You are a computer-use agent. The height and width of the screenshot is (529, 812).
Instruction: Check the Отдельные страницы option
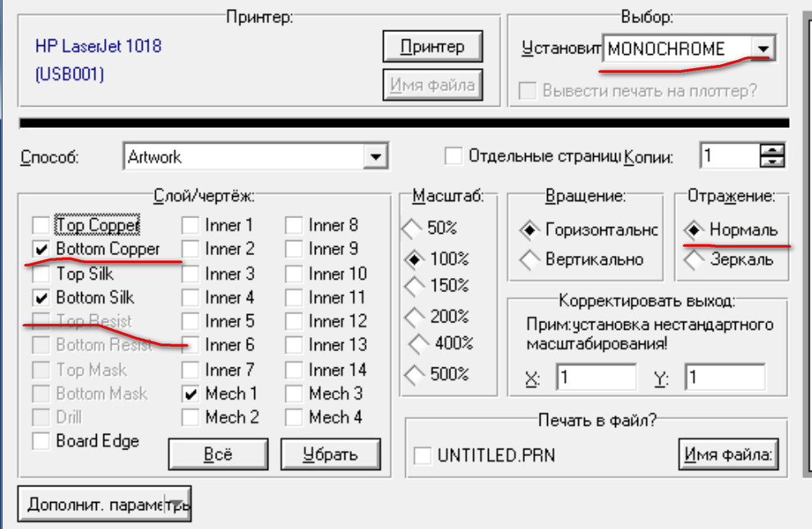(453, 156)
